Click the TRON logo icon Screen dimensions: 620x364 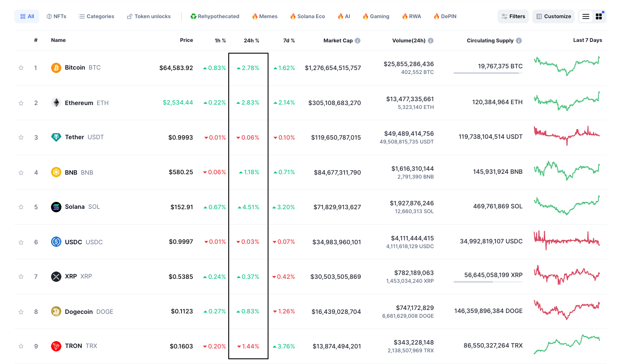56,346
